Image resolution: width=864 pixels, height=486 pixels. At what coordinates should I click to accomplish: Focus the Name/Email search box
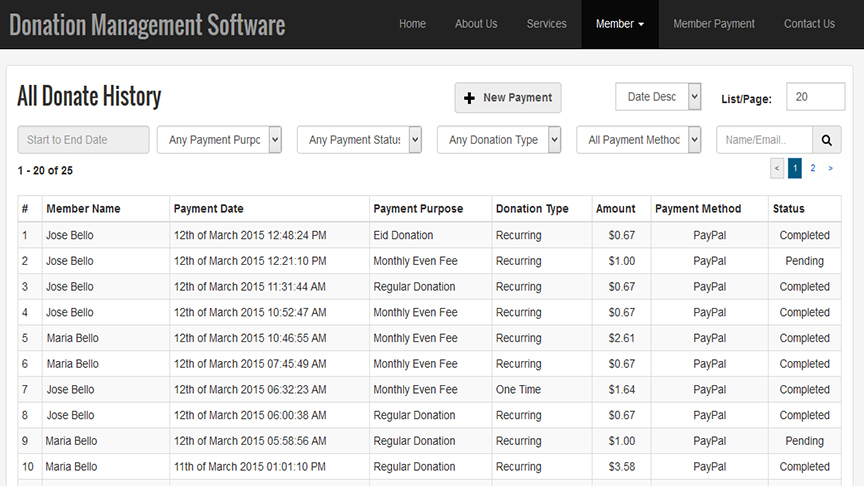(x=764, y=140)
